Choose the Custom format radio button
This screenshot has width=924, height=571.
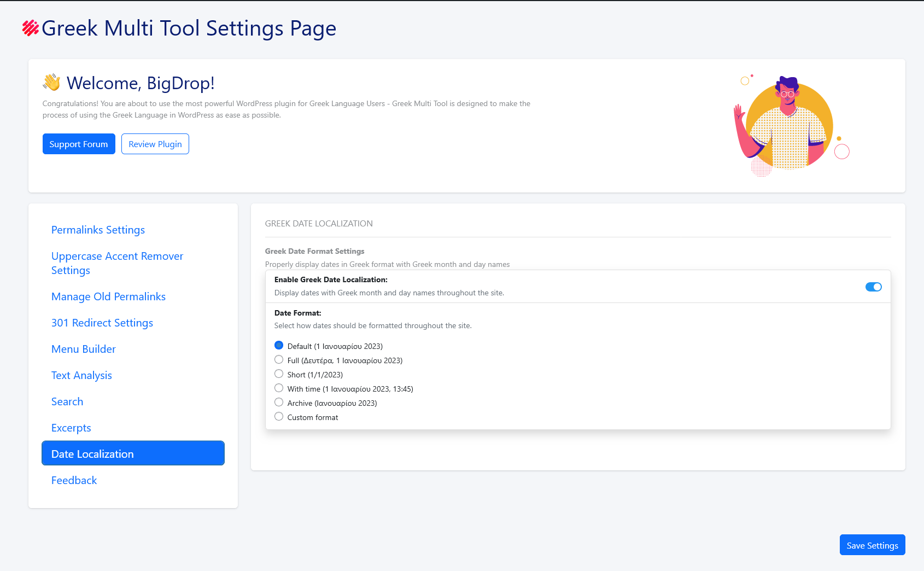tap(279, 417)
